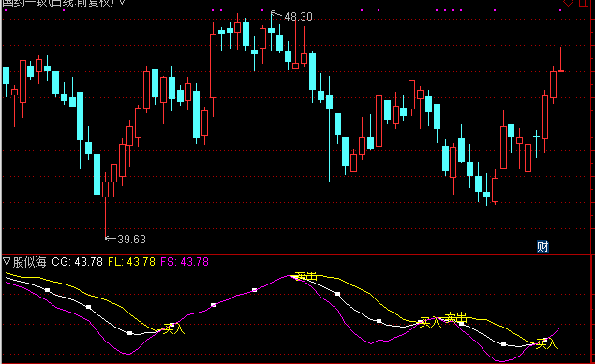The image size is (595, 364).
Task: Click the last 买入 signal near right edge
Action: 546,344
